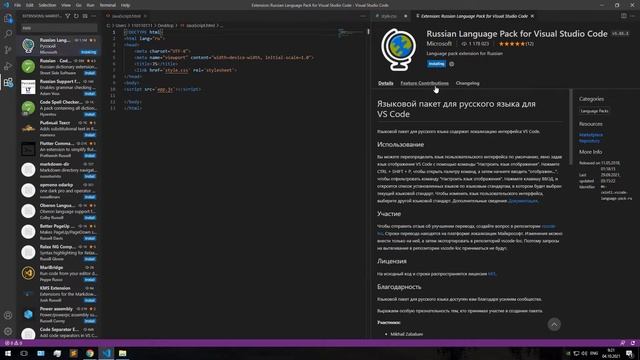
Task: Click the scroll-to-top arrow button
Action: [554, 324]
